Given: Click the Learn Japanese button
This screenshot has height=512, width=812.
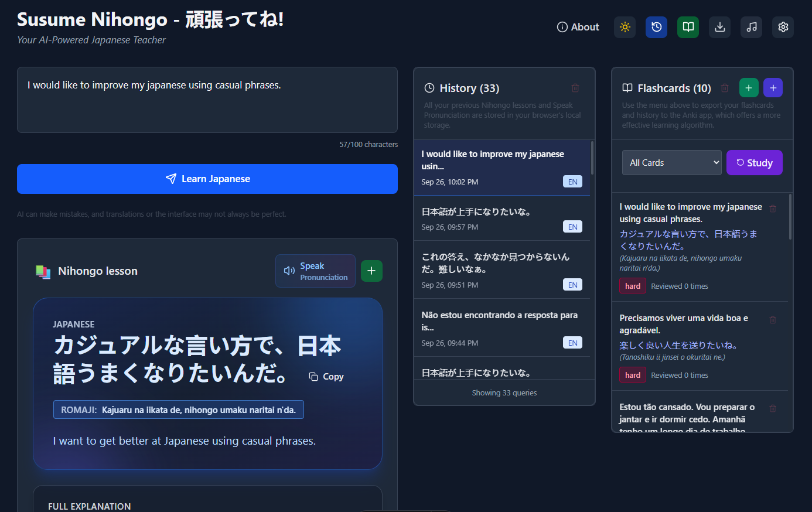Looking at the screenshot, I should (207, 179).
